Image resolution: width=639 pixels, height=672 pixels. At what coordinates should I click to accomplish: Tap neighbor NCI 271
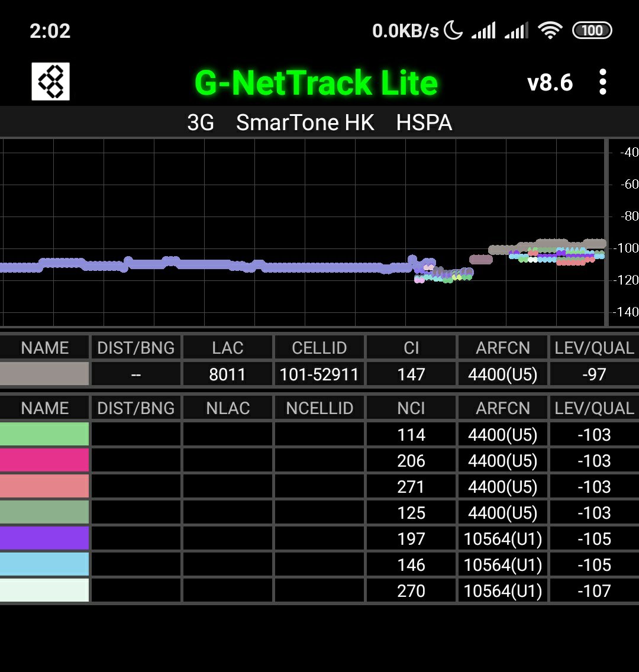point(411,487)
